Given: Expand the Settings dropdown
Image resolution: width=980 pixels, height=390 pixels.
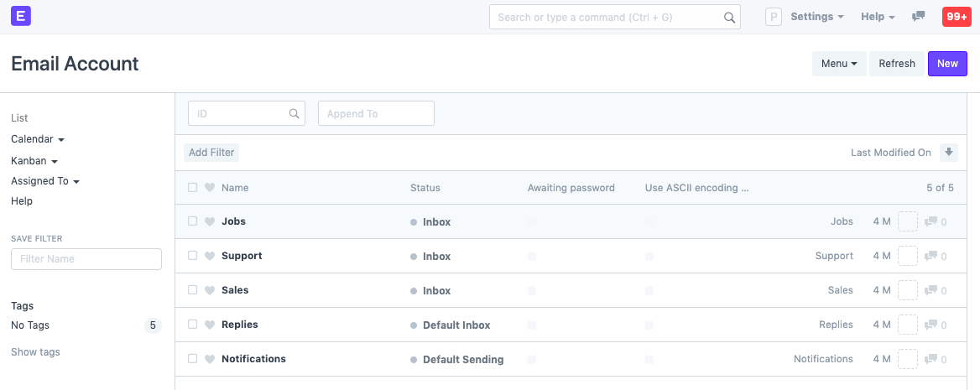Looking at the screenshot, I should pyautogui.click(x=817, y=17).
